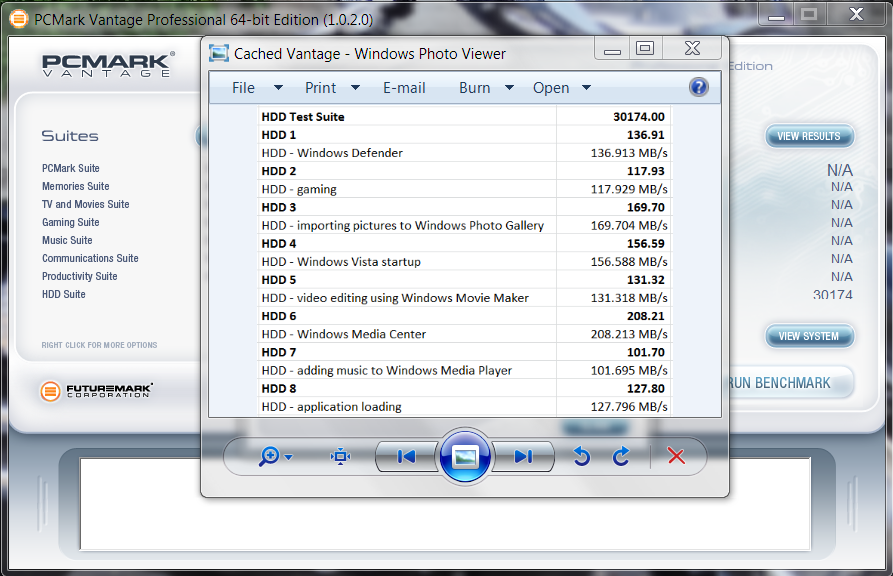This screenshot has width=893, height=576.
Task: Select Gaming Suite
Action: pyautogui.click(x=71, y=222)
